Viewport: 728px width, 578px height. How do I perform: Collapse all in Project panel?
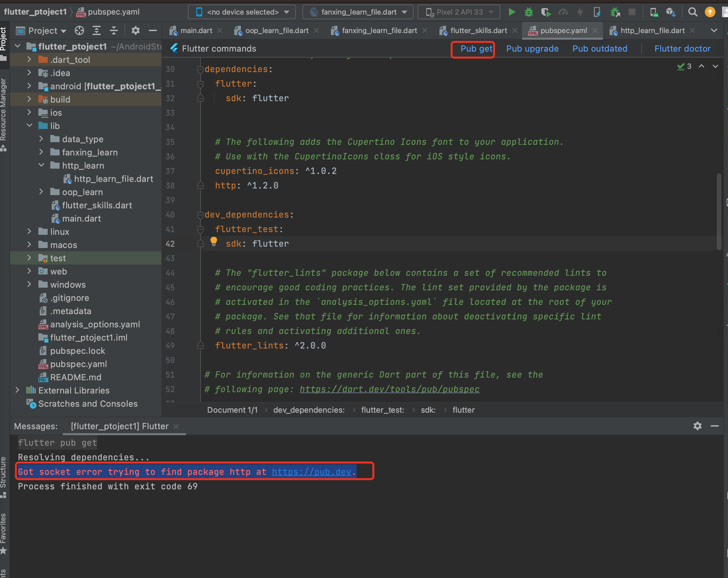tap(114, 31)
